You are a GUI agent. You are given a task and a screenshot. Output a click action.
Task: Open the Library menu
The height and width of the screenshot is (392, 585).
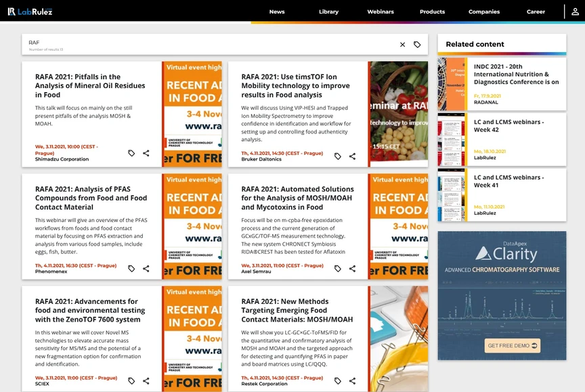pyautogui.click(x=328, y=12)
